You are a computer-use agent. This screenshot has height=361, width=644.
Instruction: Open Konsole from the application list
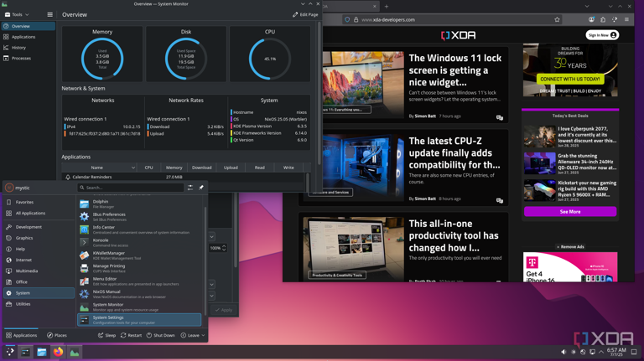coord(101,242)
